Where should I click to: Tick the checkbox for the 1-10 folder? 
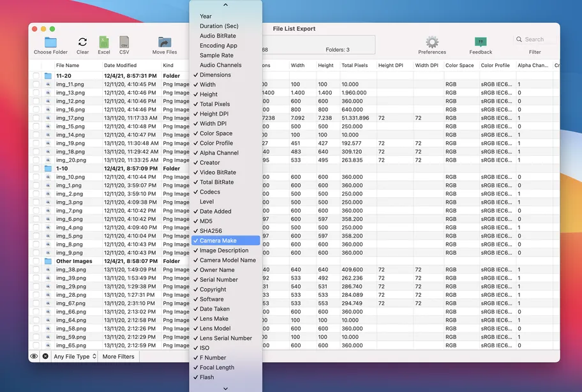point(36,169)
